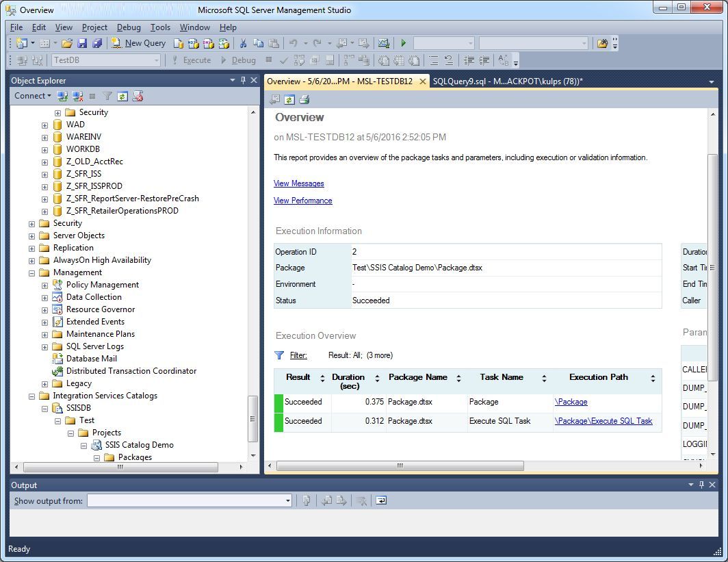Viewport: 728px width, 562px height.
Task: Toggle word wrap in Output panel
Action: pos(381,500)
